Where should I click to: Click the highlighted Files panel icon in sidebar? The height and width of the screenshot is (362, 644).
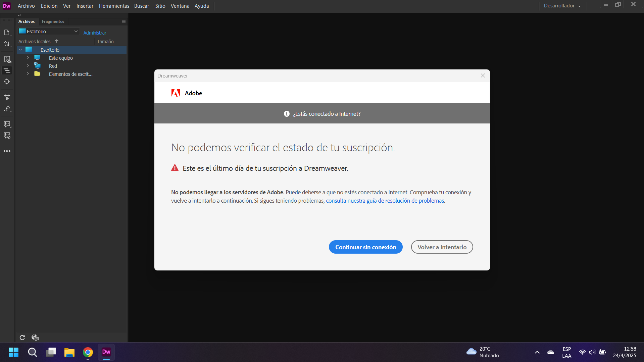click(x=7, y=70)
